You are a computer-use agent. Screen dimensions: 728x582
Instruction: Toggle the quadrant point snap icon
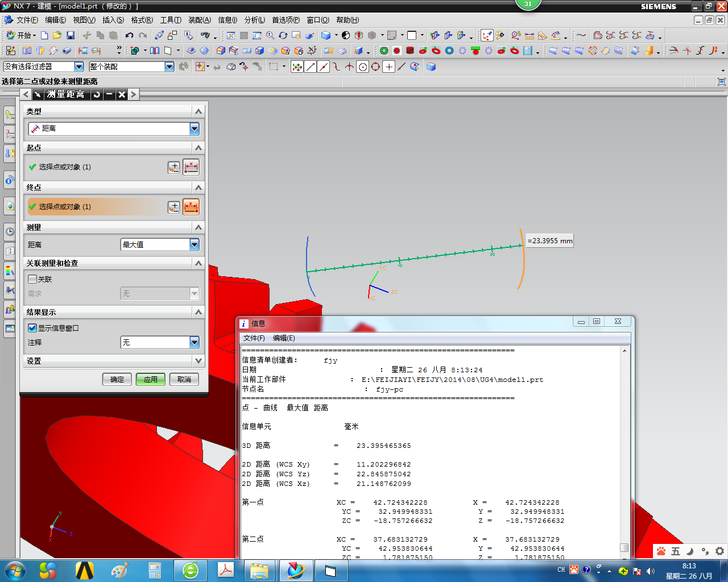tap(375, 66)
